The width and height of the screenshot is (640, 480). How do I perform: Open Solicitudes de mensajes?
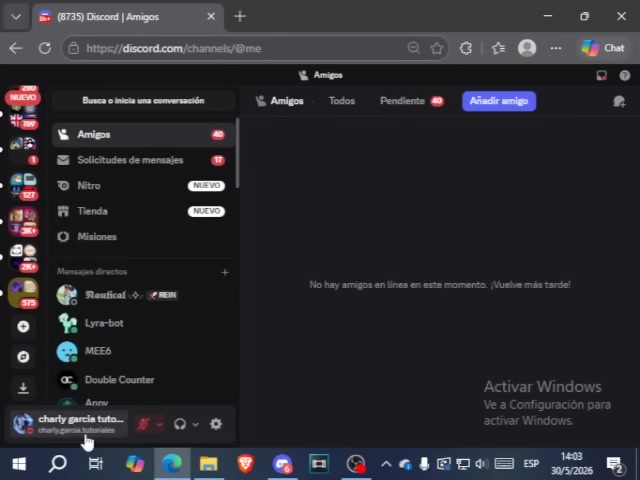pos(143,160)
